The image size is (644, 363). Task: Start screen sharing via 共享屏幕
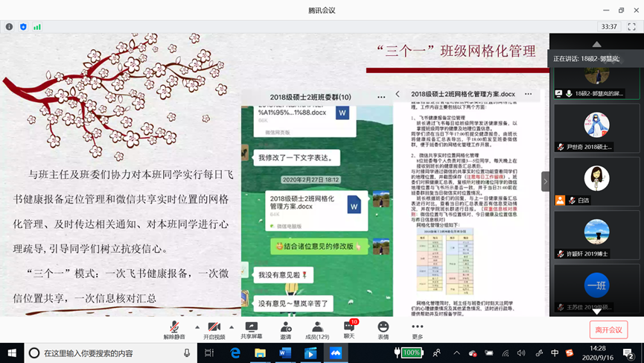(x=252, y=330)
